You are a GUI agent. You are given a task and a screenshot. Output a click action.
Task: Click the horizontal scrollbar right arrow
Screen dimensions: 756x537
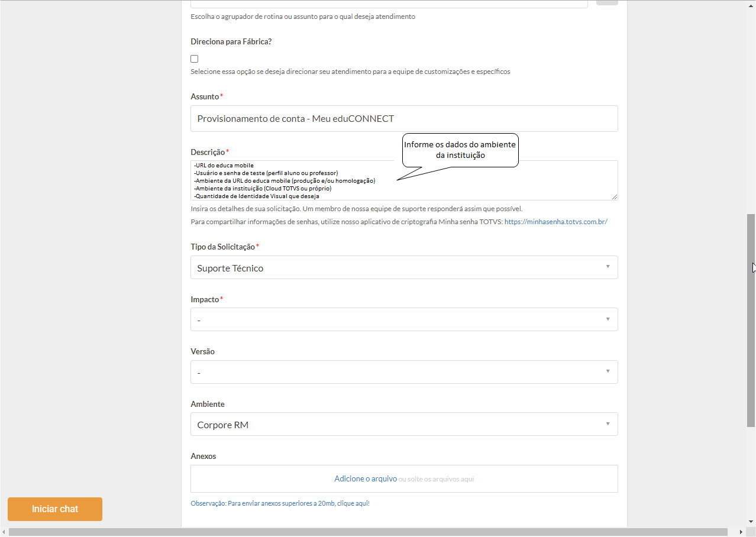tap(741, 532)
